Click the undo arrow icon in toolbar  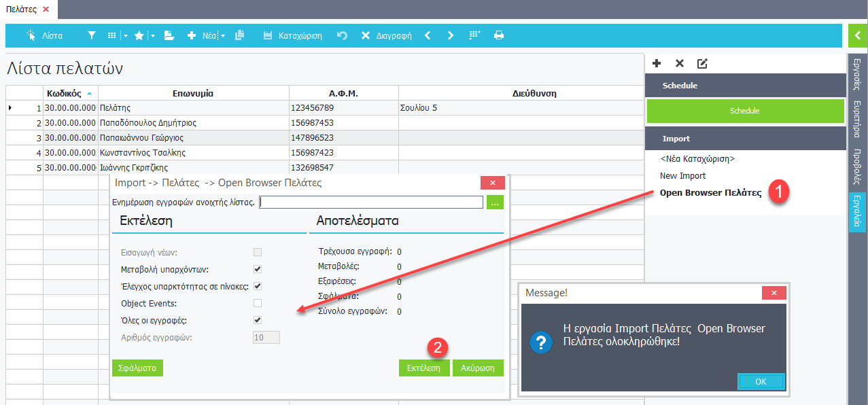pos(342,35)
